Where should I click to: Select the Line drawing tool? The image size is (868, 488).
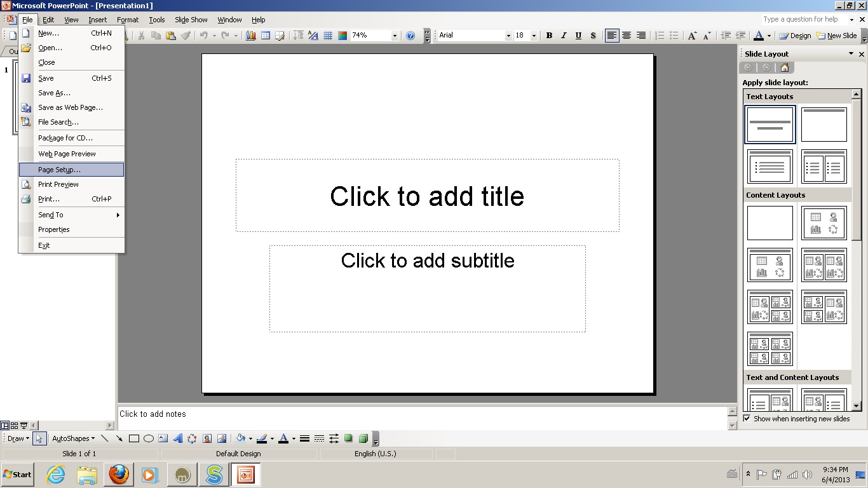tap(105, 438)
